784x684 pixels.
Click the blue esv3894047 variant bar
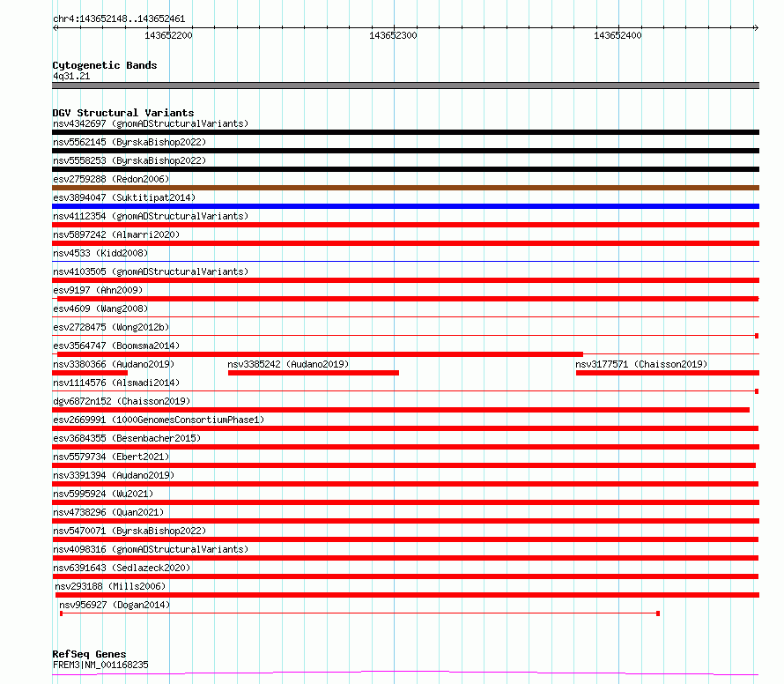405,206
